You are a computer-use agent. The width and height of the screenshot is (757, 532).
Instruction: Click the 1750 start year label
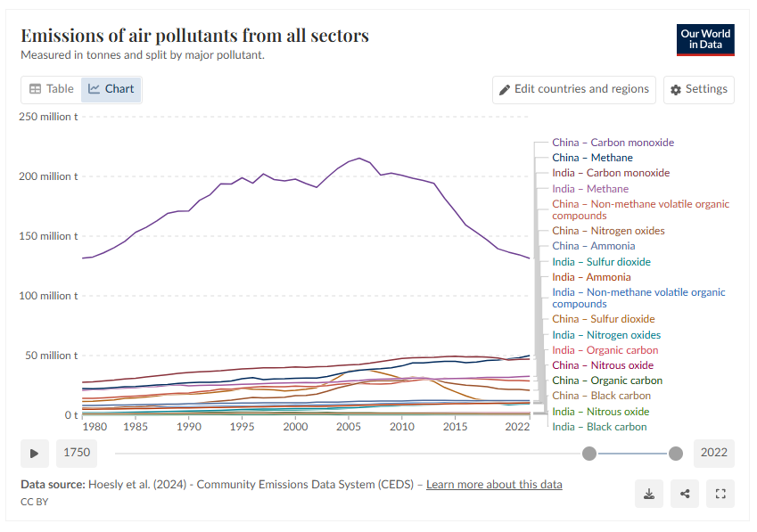tap(77, 453)
